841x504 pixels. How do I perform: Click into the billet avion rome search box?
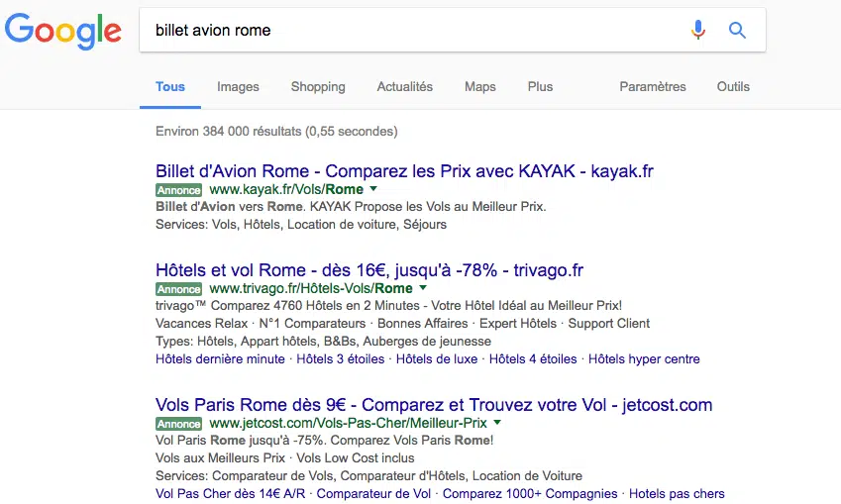click(413, 30)
